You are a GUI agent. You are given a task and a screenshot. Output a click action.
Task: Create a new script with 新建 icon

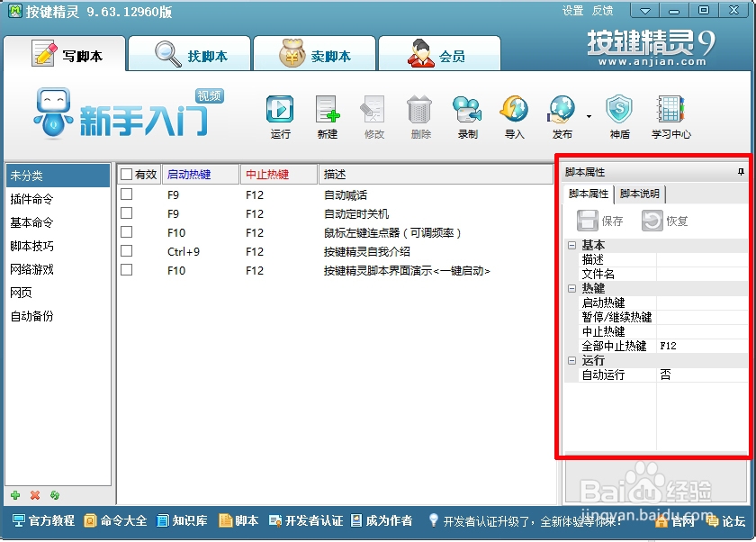pos(328,110)
